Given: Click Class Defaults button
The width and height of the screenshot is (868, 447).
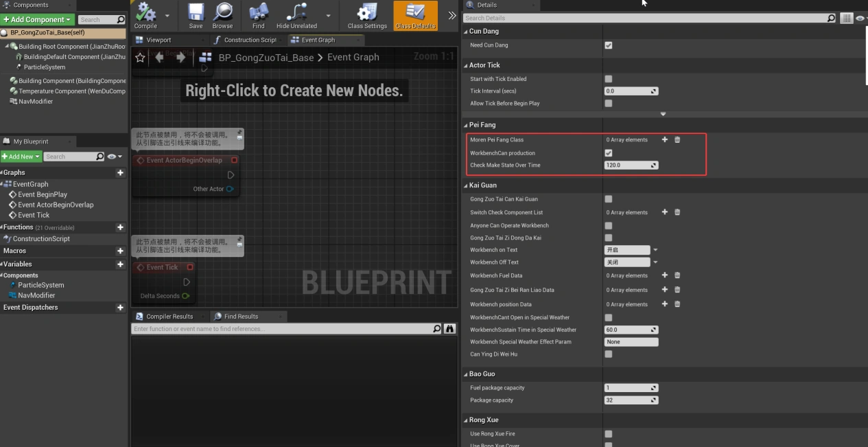Looking at the screenshot, I should 415,15.
